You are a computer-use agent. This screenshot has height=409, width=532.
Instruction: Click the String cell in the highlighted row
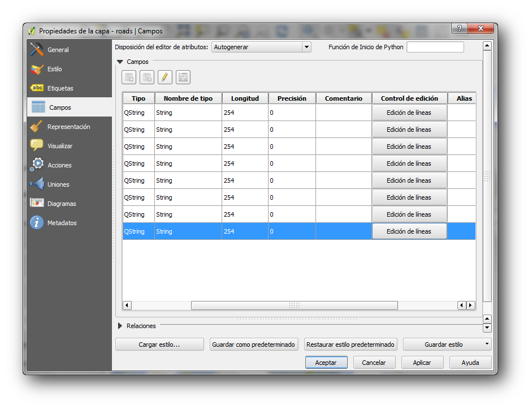tap(188, 231)
